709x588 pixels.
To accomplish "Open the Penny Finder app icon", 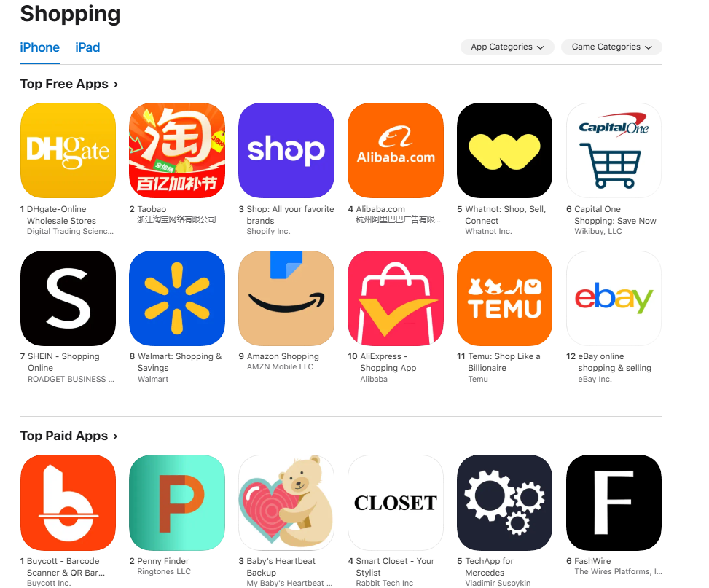I will (x=177, y=503).
